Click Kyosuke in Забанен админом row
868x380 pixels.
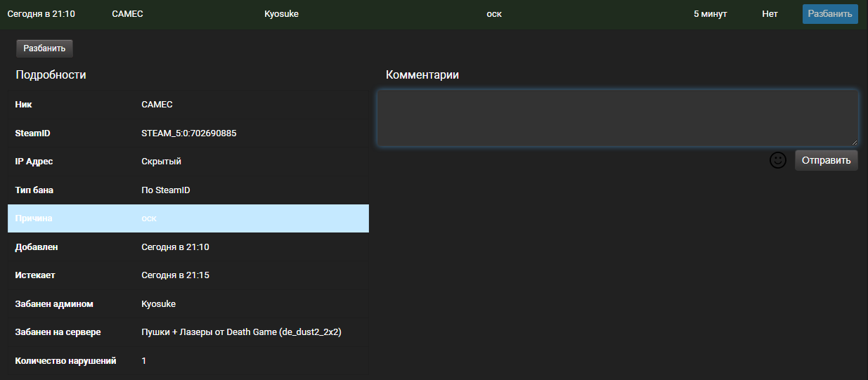158,304
